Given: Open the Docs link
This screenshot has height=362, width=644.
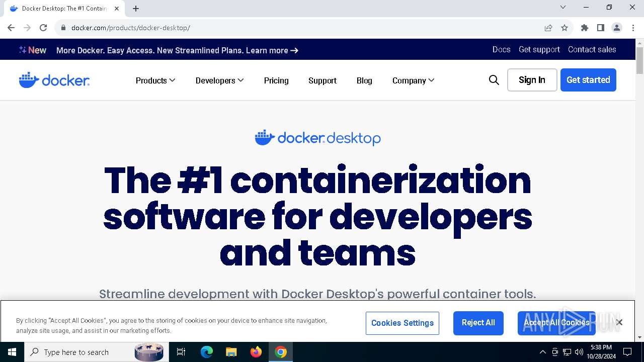Looking at the screenshot, I should tap(501, 49).
